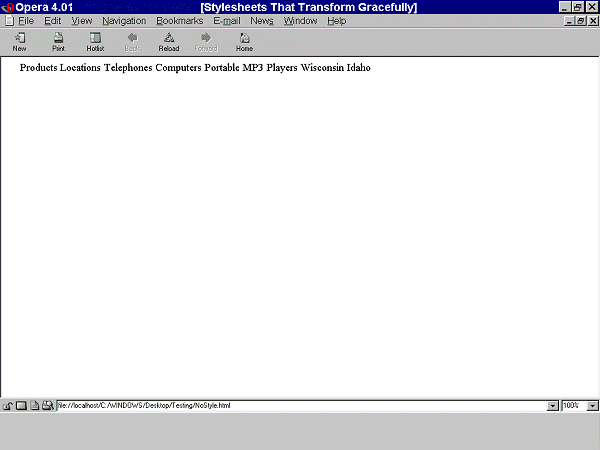Open the Navigation menu
The image size is (600, 450).
click(124, 21)
